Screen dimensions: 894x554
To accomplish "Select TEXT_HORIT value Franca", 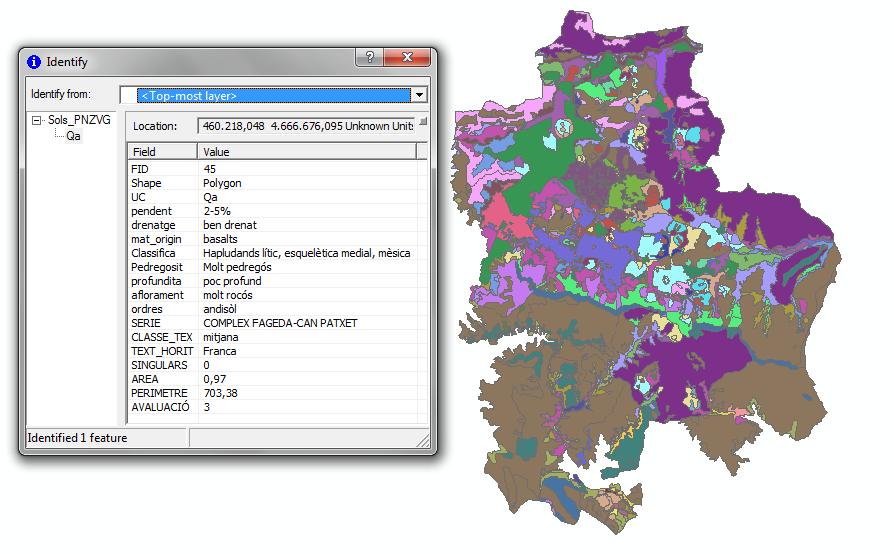I will [220, 351].
